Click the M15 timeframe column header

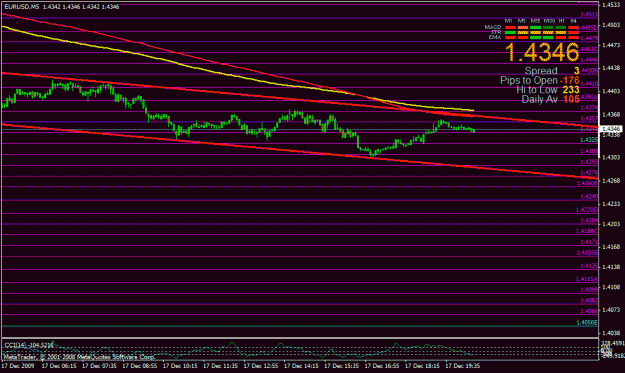click(x=535, y=21)
